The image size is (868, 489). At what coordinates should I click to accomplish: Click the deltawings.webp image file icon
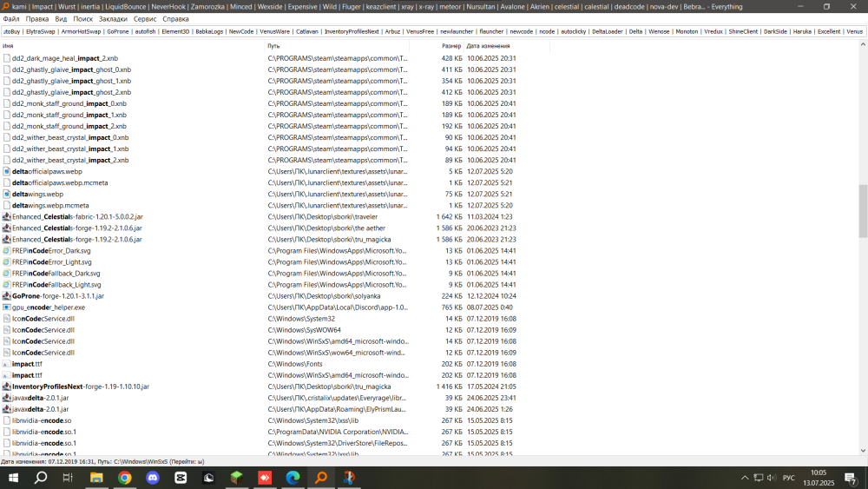(x=7, y=195)
